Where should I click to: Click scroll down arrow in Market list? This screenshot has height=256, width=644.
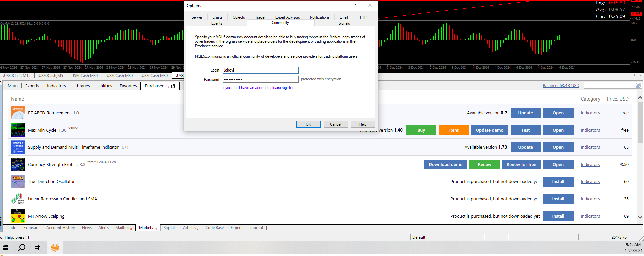[640, 217]
